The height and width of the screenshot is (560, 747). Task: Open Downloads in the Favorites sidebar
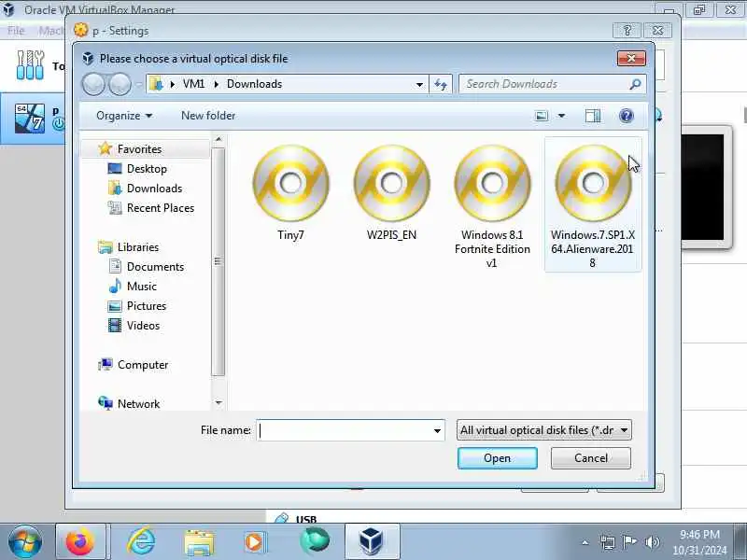click(154, 189)
